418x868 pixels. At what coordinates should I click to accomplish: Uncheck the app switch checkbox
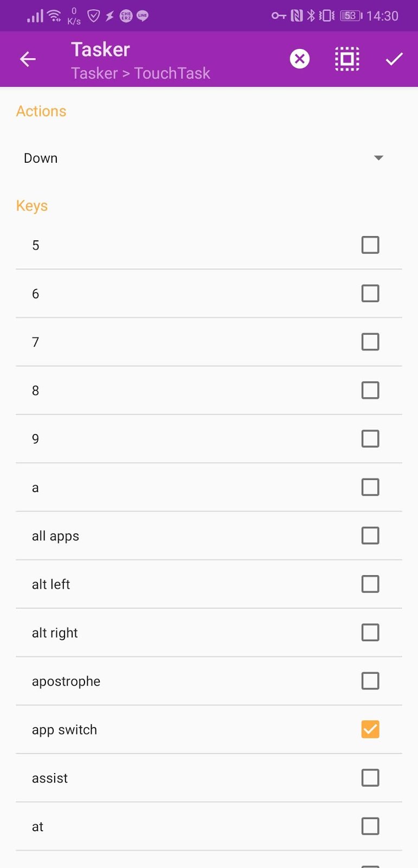370,729
